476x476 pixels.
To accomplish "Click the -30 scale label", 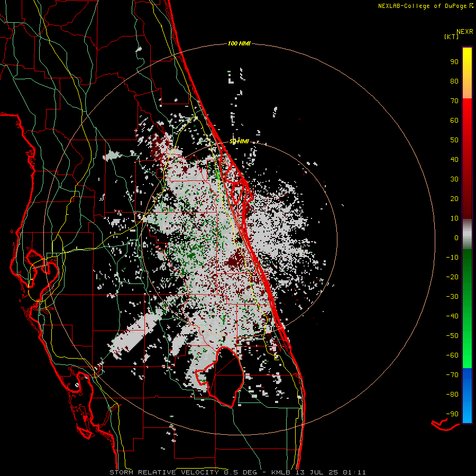I will pyautogui.click(x=452, y=297).
